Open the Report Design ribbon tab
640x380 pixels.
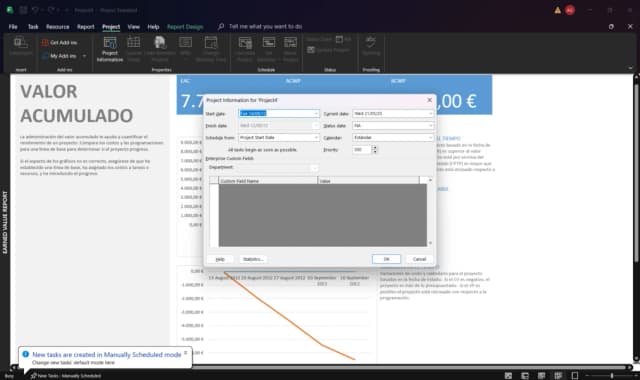click(185, 27)
